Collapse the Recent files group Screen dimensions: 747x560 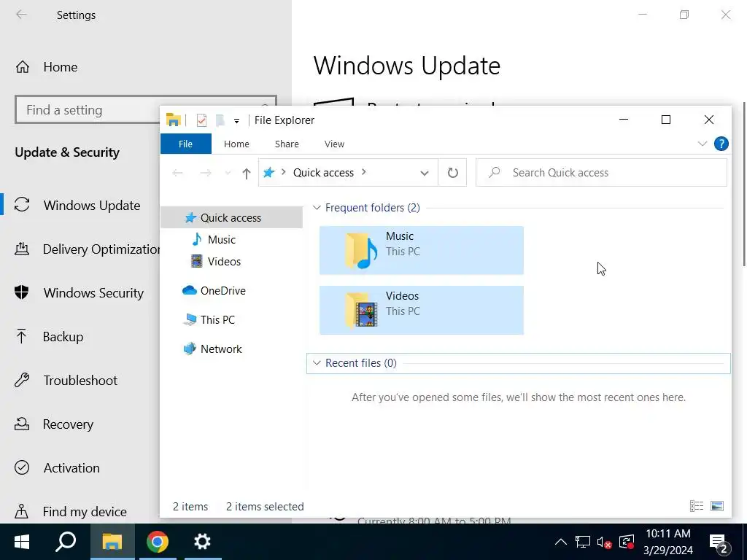317,363
